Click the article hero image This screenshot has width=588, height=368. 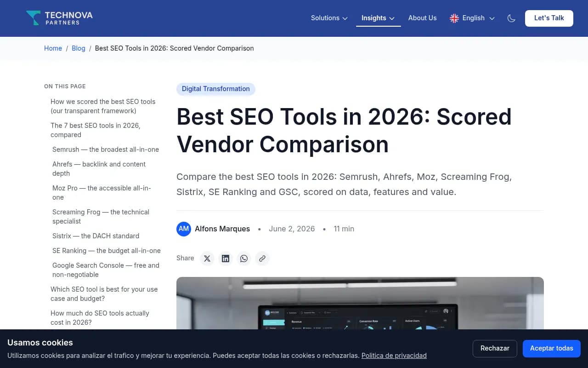pos(360,303)
